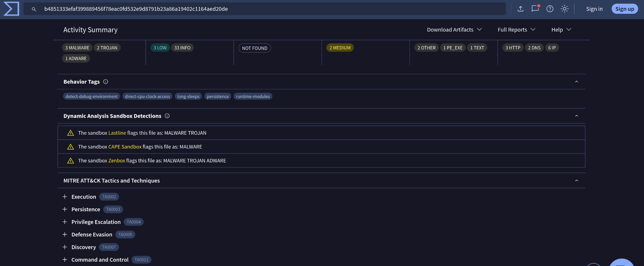The image size is (644, 266).
Task: Expand the Discovery tactic
Action: point(65,247)
